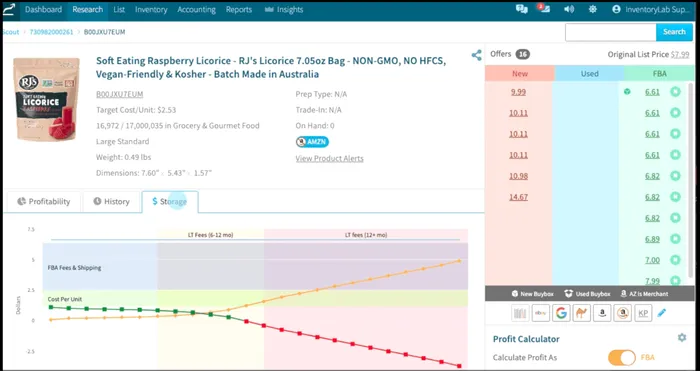Open the Inventory menu in top navigation
This screenshot has height=371, width=700.
pos(151,9)
